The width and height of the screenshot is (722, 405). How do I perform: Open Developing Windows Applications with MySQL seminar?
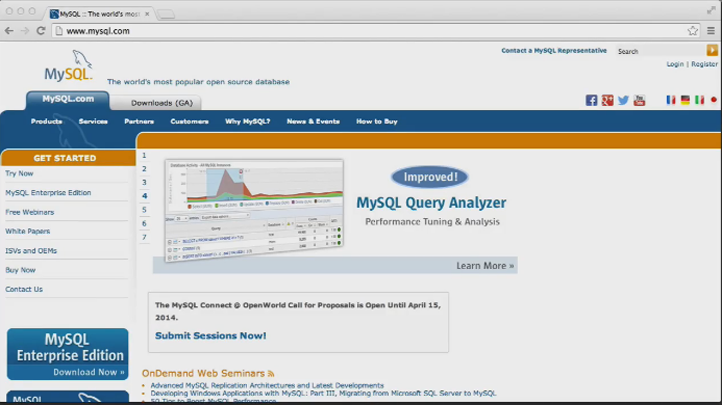click(x=323, y=393)
